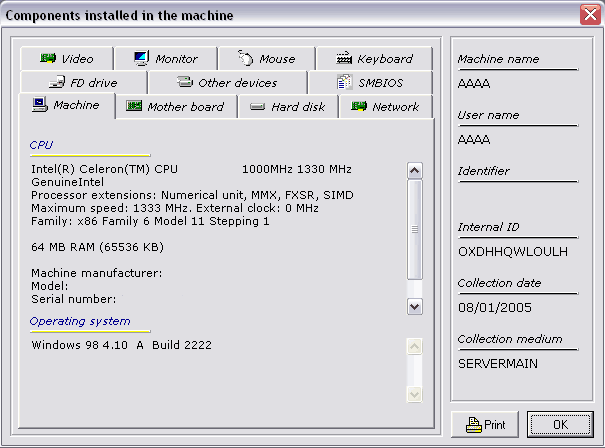Click the Monitor tab screen icon
This screenshot has height=448, width=605.
[x=141, y=58]
